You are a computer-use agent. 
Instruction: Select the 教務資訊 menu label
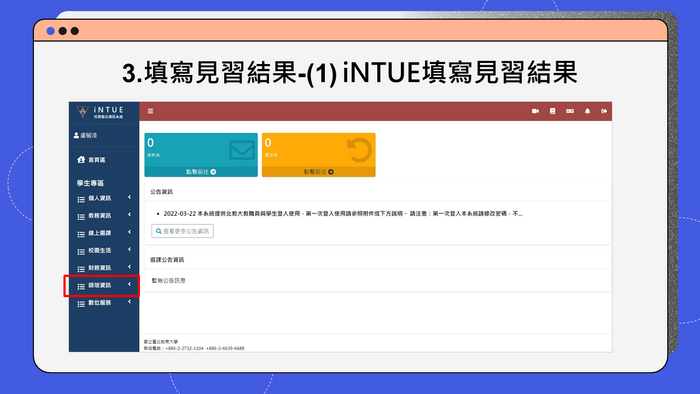point(100,216)
